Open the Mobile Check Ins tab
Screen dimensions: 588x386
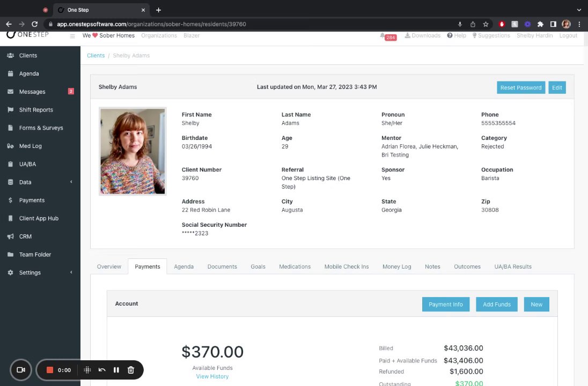pyautogui.click(x=347, y=266)
